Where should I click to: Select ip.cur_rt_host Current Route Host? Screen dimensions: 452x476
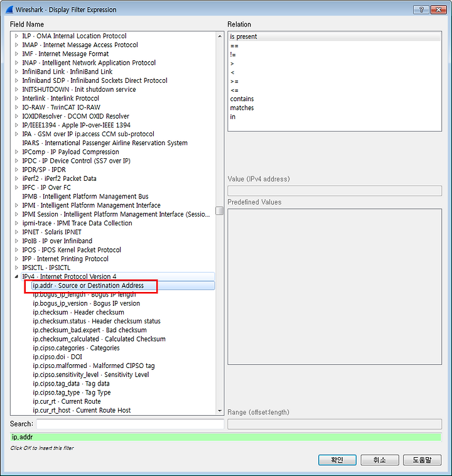point(82,411)
